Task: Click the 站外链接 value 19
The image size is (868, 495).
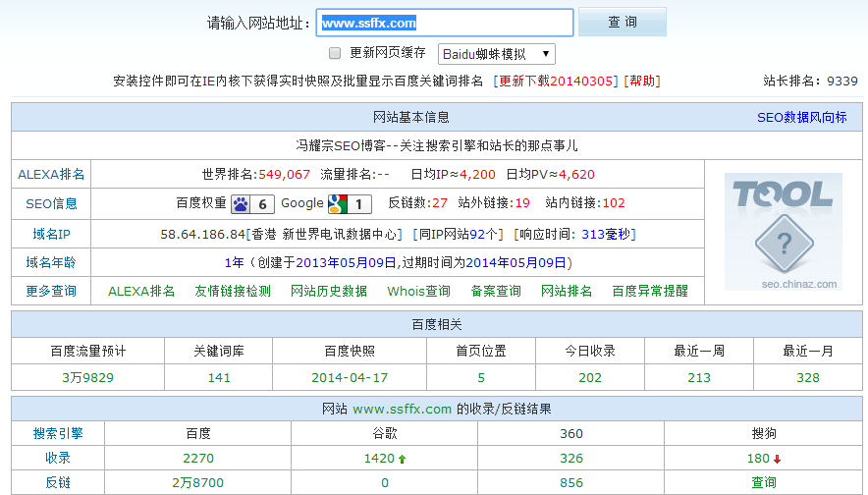Action: tap(522, 203)
